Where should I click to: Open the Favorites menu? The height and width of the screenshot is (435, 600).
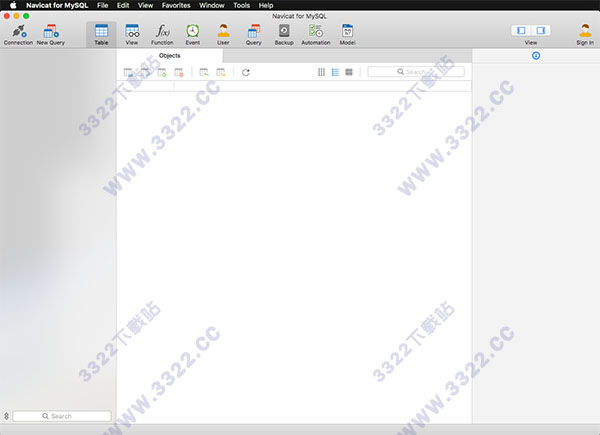pos(176,5)
